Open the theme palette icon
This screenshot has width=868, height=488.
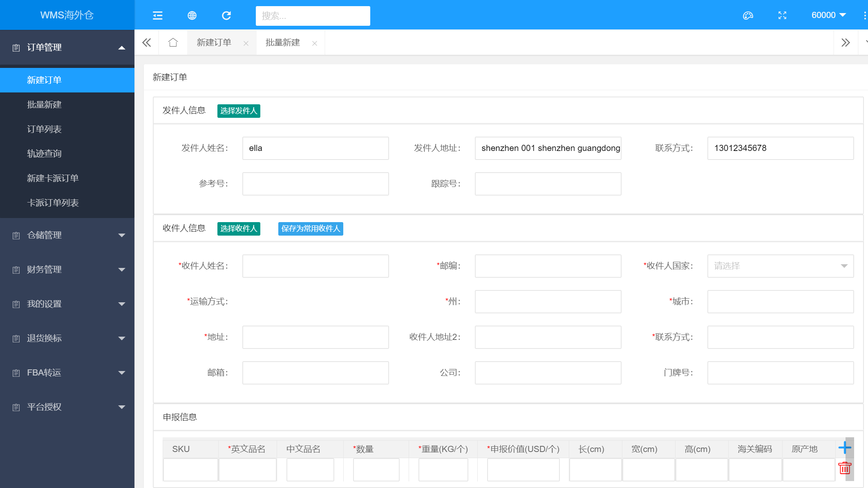748,16
